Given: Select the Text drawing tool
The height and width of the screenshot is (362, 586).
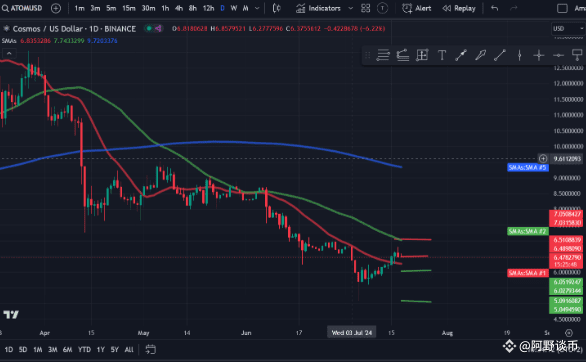Looking at the screenshot, I should pyautogui.click(x=442, y=55).
